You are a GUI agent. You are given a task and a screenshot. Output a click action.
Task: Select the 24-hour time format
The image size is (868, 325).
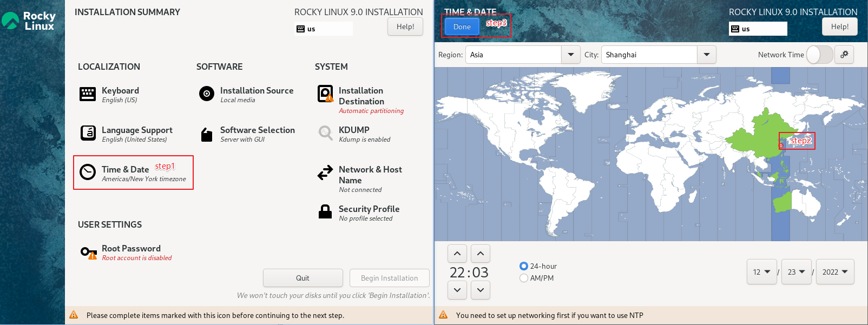(523, 266)
